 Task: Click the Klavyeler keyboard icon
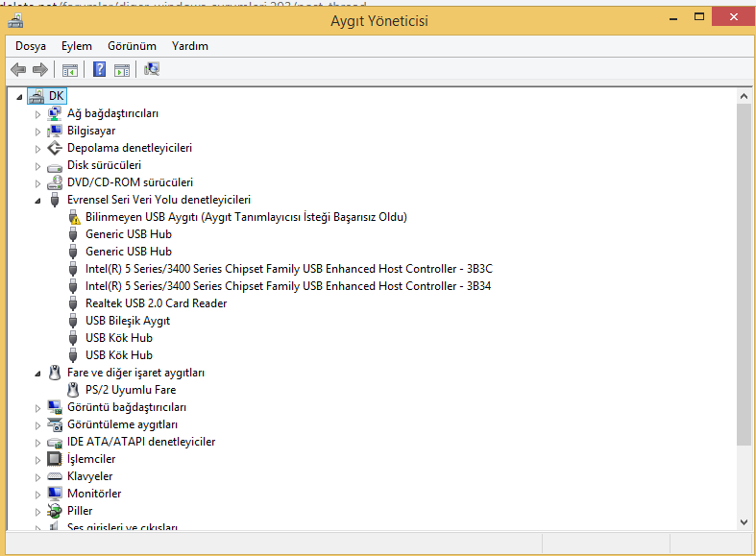coord(55,476)
